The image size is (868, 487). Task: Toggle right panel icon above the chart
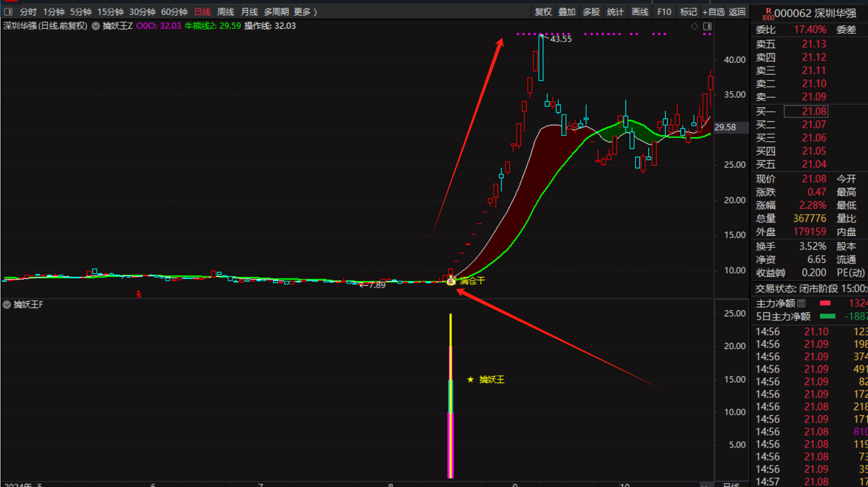[707, 26]
